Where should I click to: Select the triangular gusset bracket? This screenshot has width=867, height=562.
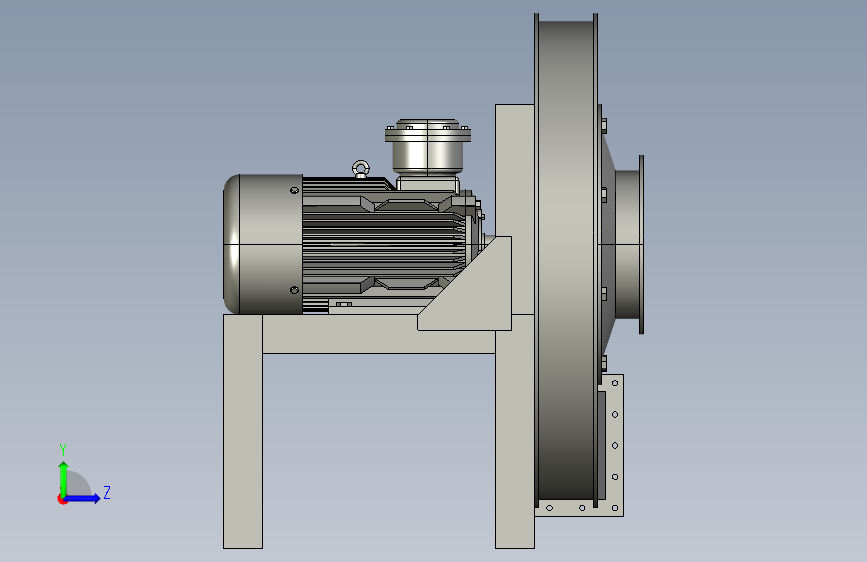[x=473, y=290]
